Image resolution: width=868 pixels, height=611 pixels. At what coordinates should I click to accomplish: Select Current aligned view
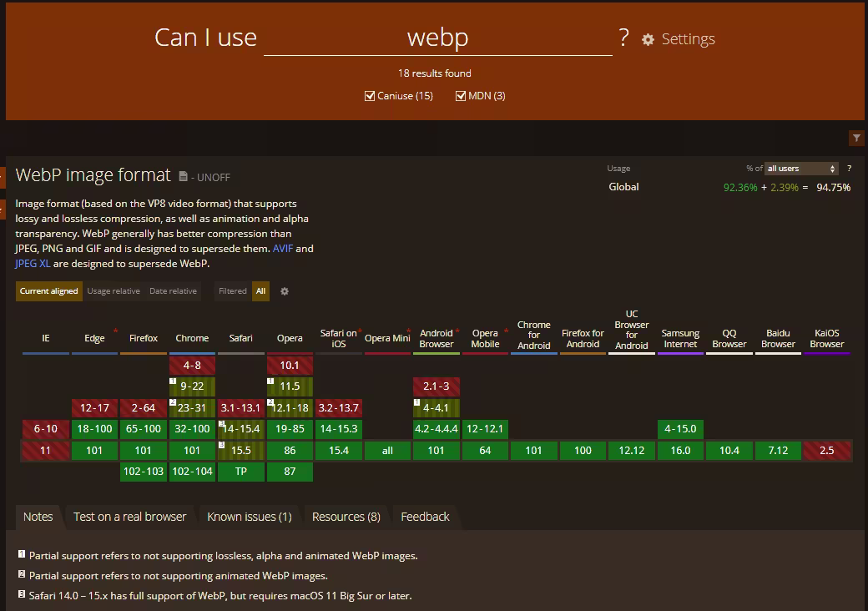click(48, 291)
